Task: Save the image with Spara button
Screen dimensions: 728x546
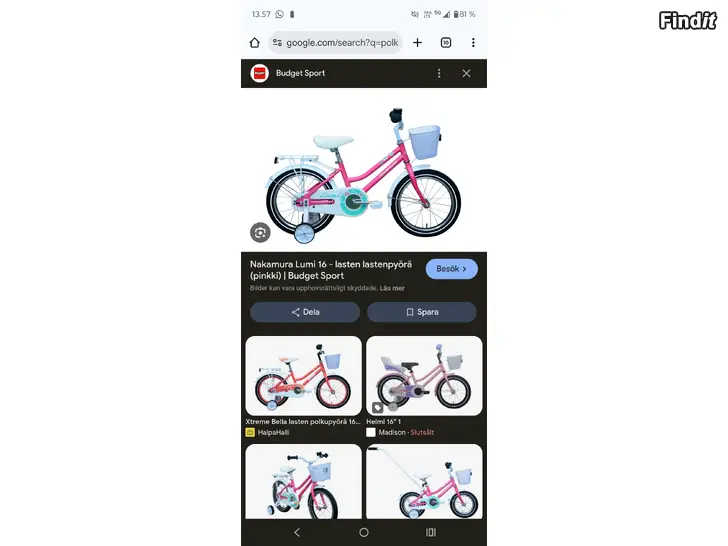Action: point(422,312)
